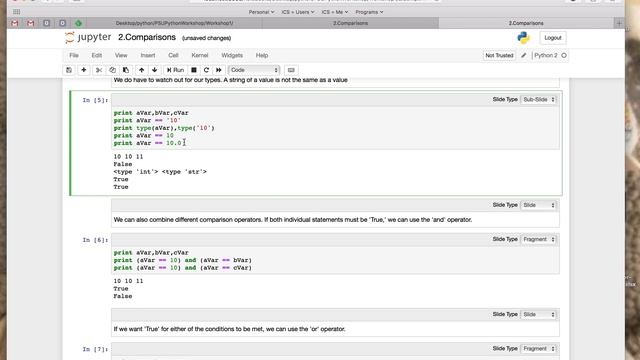640x360 pixels.
Task: Open the first Gmail pinned tab
Action: click(15, 23)
